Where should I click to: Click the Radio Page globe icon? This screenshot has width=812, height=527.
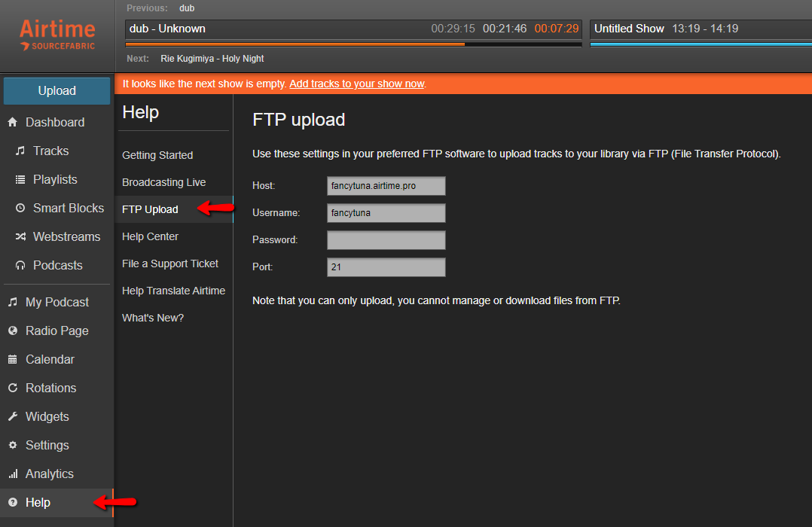pyautogui.click(x=13, y=331)
